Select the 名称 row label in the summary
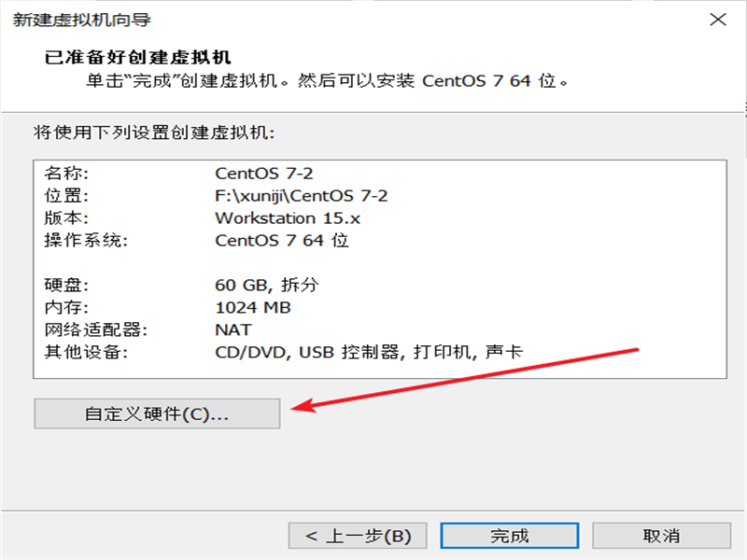This screenshot has height=560, width=747. 66,174
